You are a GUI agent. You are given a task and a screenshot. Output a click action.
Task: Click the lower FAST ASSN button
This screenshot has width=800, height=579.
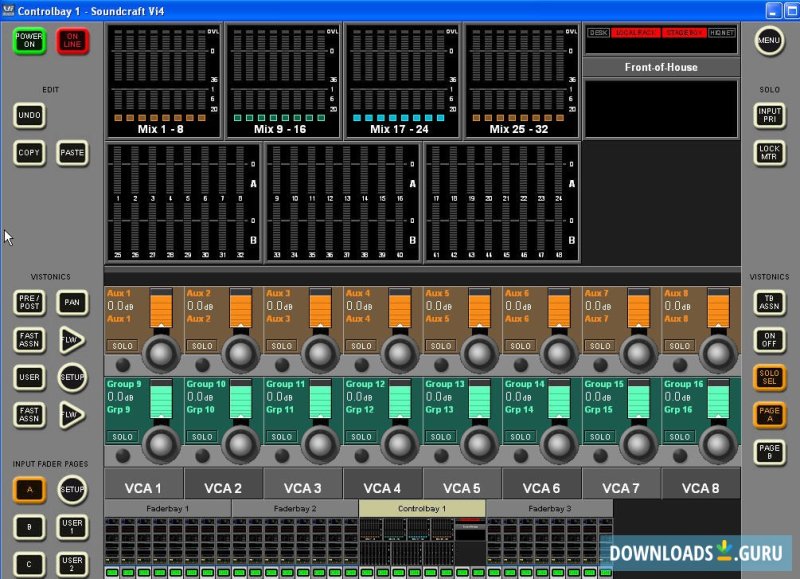tap(29, 415)
